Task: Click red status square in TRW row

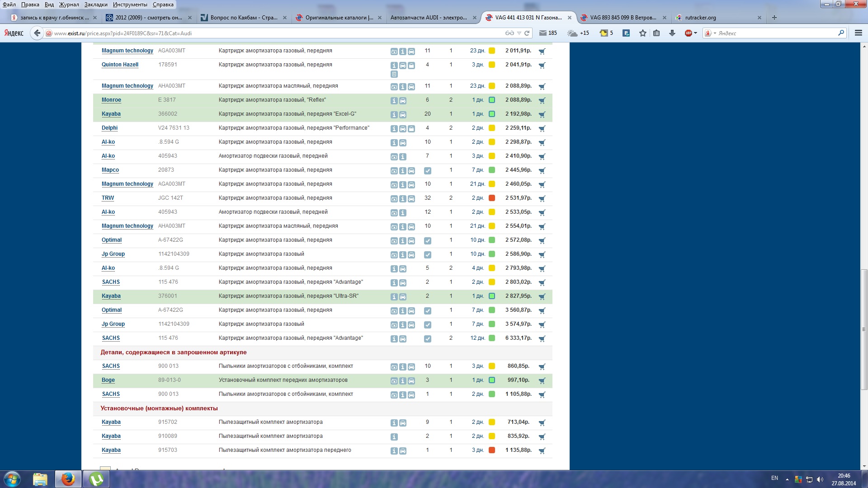Action: (492, 198)
